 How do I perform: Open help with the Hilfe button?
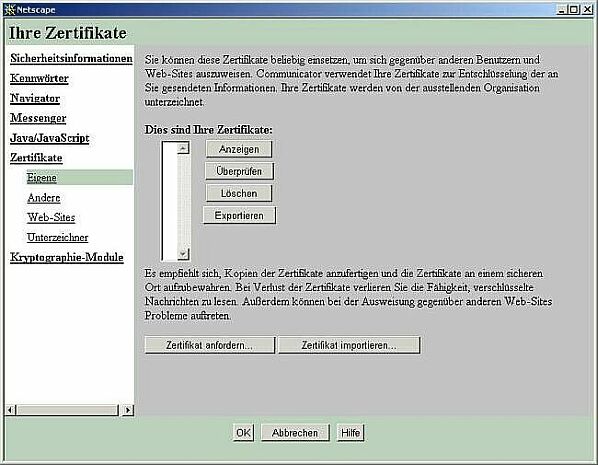click(350, 433)
